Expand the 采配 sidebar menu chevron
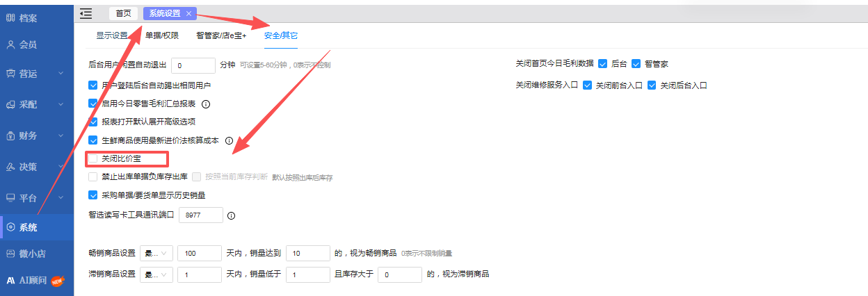This screenshot has width=868, height=296. pos(61,105)
